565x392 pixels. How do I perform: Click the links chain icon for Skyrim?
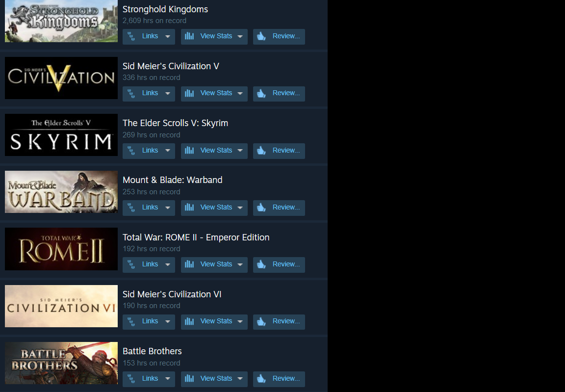(131, 150)
